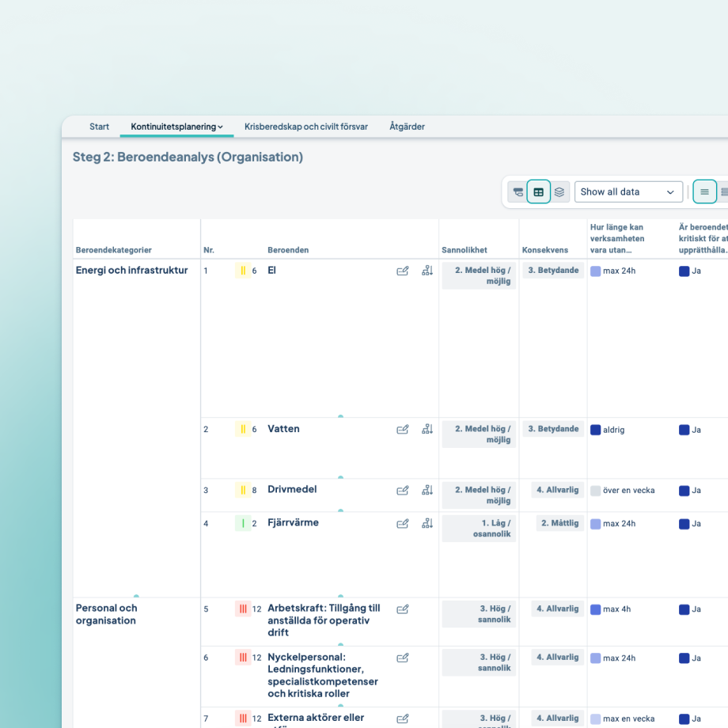Click edit icon for Arbetskraft row
The height and width of the screenshot is (728, 728).
403,609
